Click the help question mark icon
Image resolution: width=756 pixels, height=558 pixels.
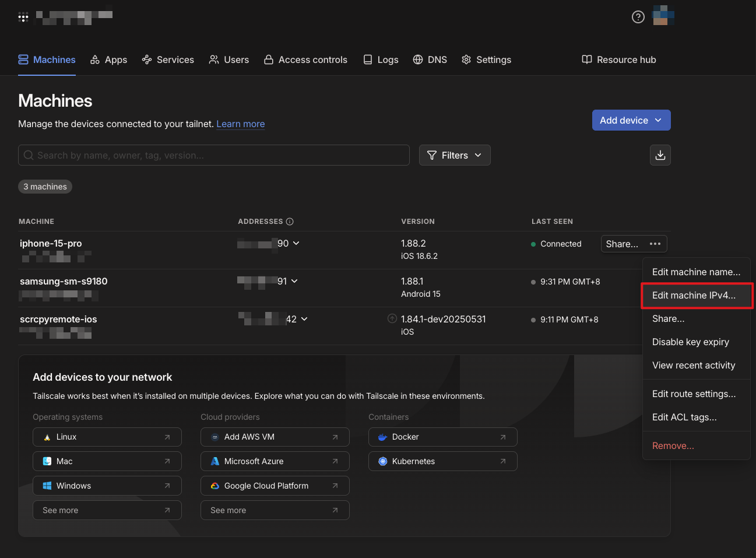pos(638,17)
